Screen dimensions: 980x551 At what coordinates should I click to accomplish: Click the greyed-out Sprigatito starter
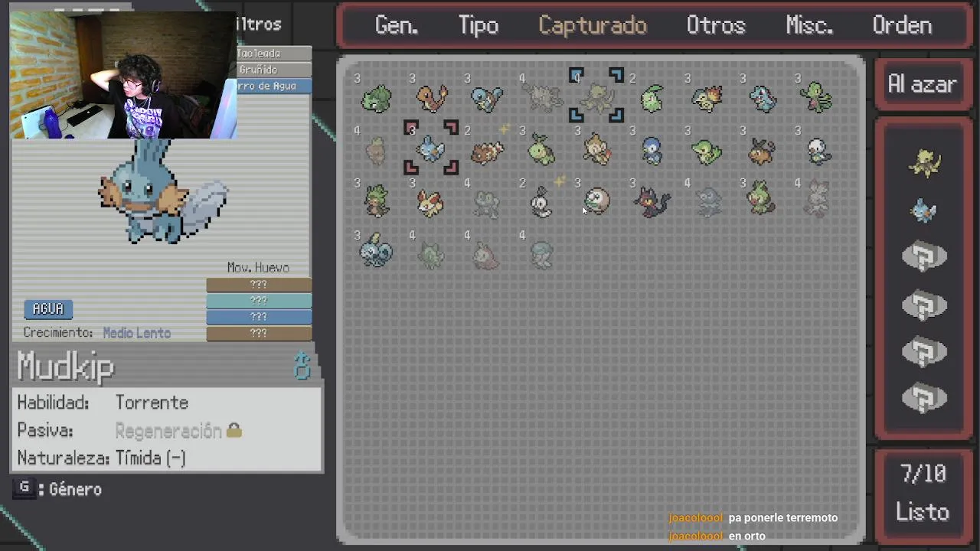(431, 256)
